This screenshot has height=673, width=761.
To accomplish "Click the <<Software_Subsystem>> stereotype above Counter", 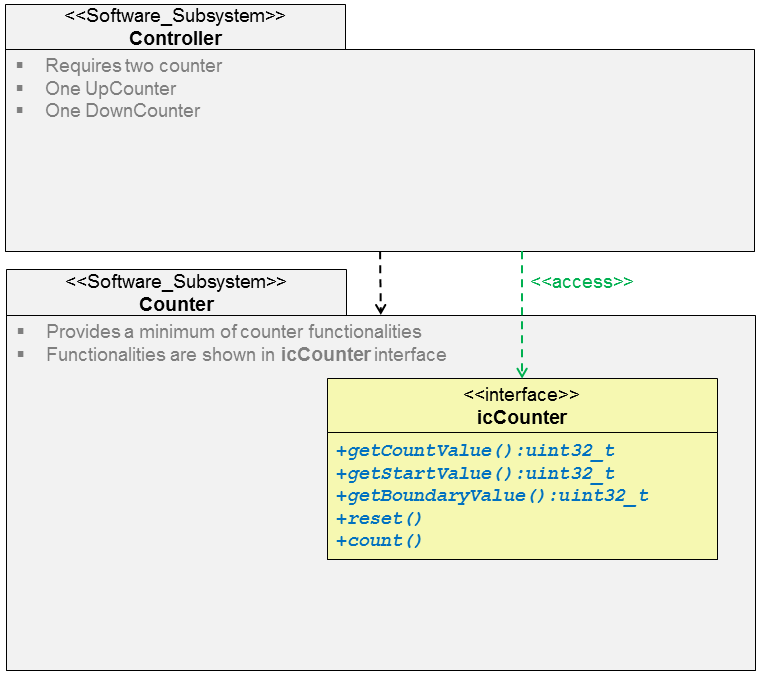I will (x=176, y=281).
